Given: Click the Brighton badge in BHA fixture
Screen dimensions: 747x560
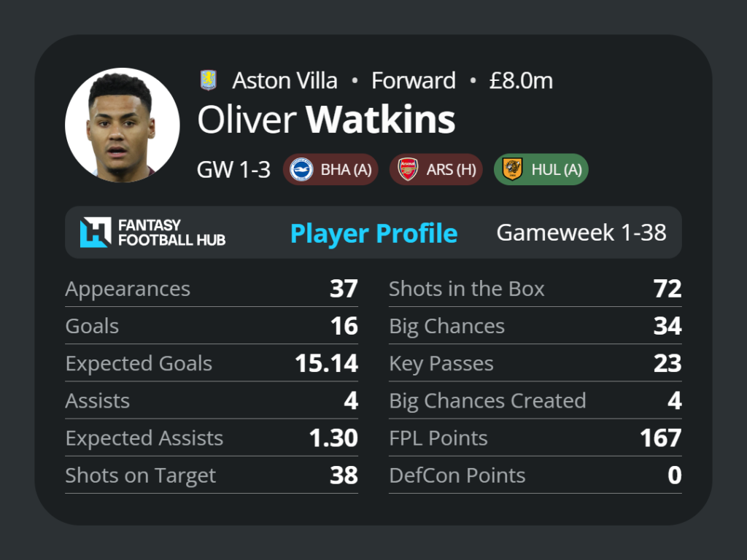Looking at the screenshot, I should click(301, 169).
